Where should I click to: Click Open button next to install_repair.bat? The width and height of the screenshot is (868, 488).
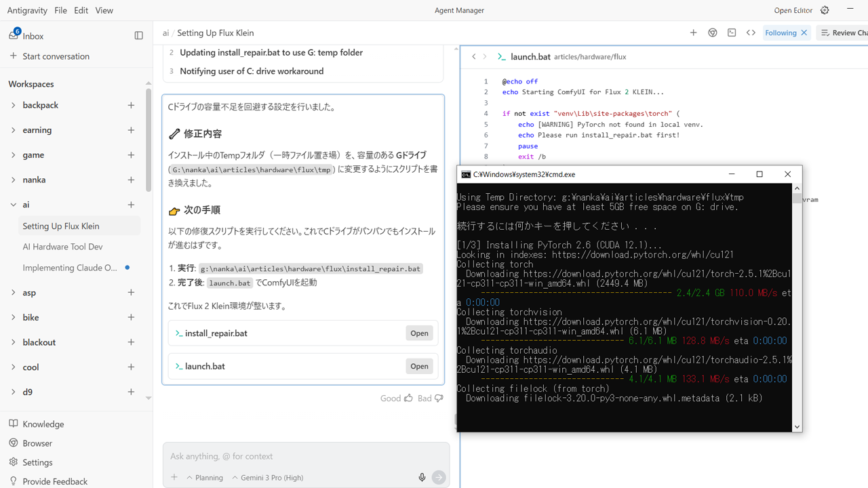419,333
